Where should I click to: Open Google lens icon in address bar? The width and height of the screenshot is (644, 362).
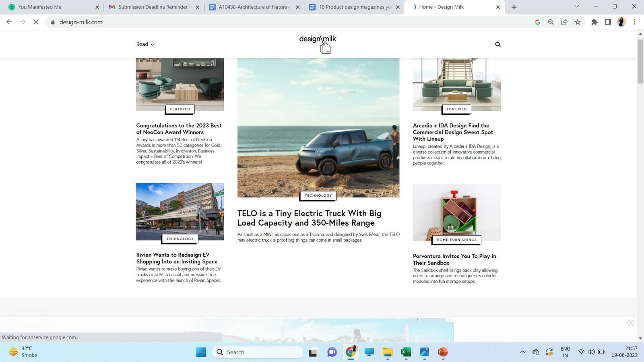(537, 22)
